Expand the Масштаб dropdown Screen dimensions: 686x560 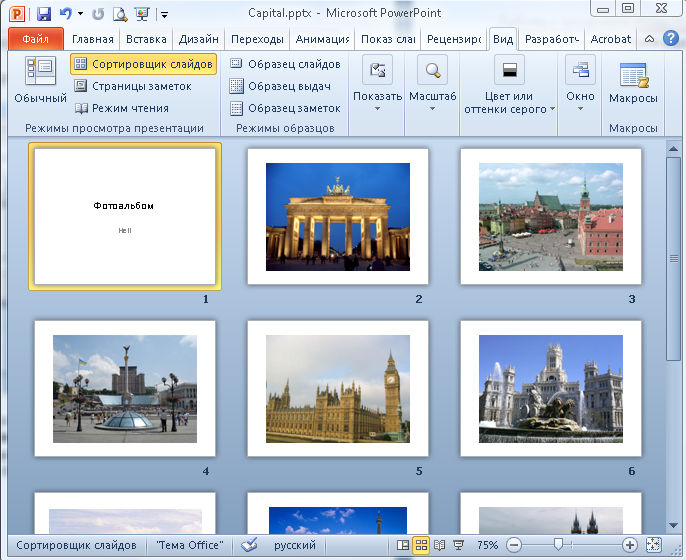(432, 84)
